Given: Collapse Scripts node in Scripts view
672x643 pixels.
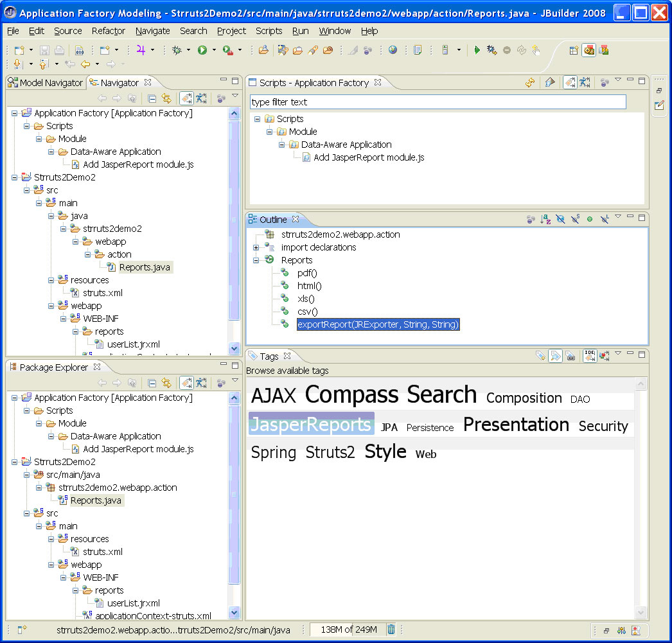Looking at the screenshot, I should tap(257, 119).
